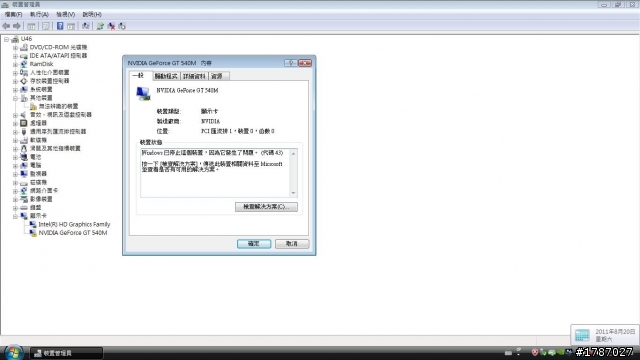
Task: Click the mouse icon of 滑鼠及其他指標裝置
Action: 24,148
